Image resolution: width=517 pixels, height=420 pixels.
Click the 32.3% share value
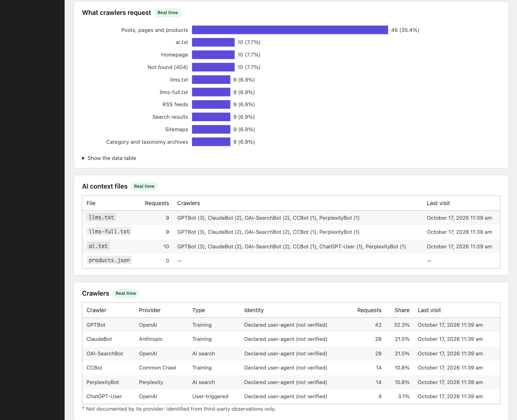click(402, 325)
